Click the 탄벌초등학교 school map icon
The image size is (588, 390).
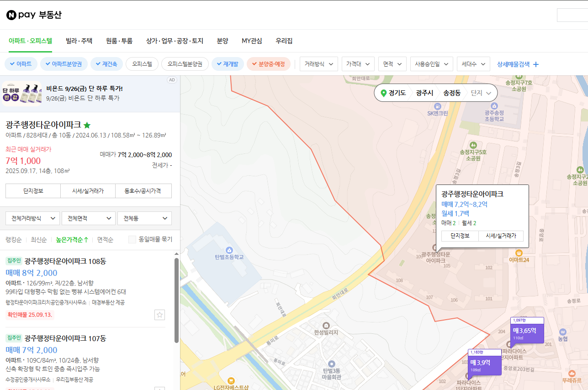(x=229, y=250)
